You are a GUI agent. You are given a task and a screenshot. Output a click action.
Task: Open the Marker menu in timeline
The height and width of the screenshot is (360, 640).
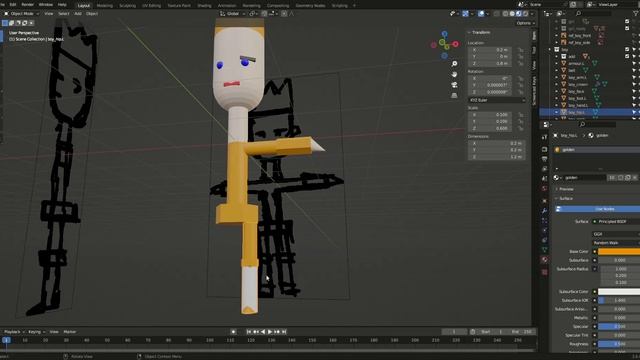tap(70, 332)
